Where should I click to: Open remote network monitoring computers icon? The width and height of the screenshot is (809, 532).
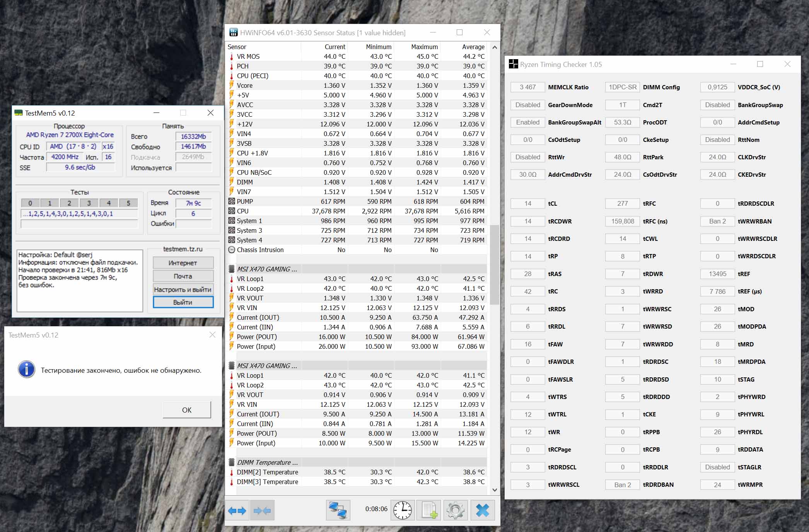tap(338, 510)
